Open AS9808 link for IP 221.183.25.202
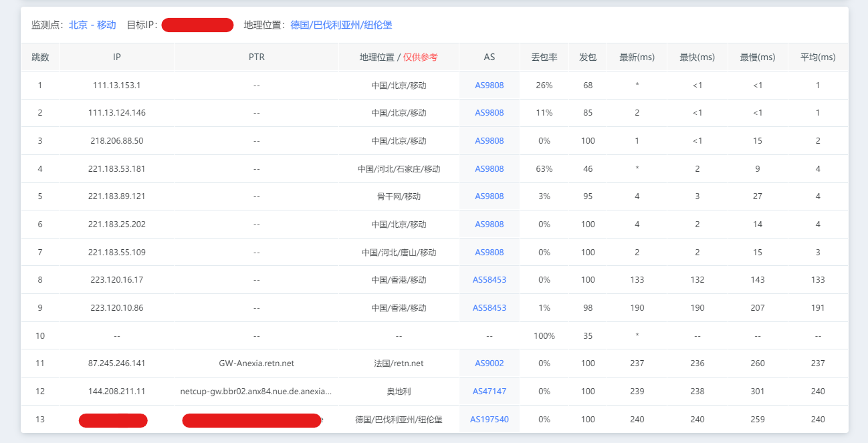The width and height of the screenshot is (868, 443). (x=490, y=225)
